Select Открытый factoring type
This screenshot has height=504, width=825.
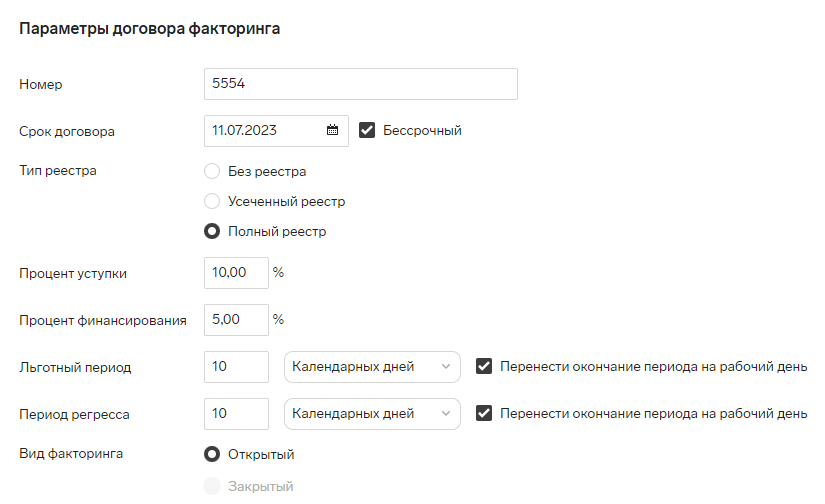click(x=212, y=454)
